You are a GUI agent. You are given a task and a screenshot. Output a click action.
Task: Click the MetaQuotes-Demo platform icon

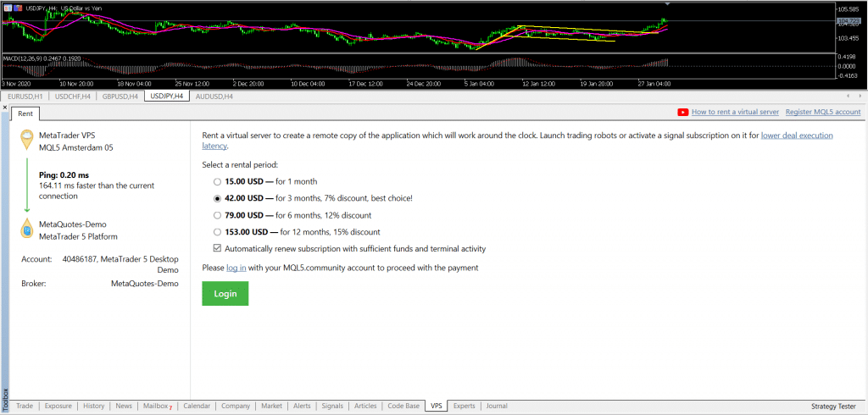(x=27, y=229)
